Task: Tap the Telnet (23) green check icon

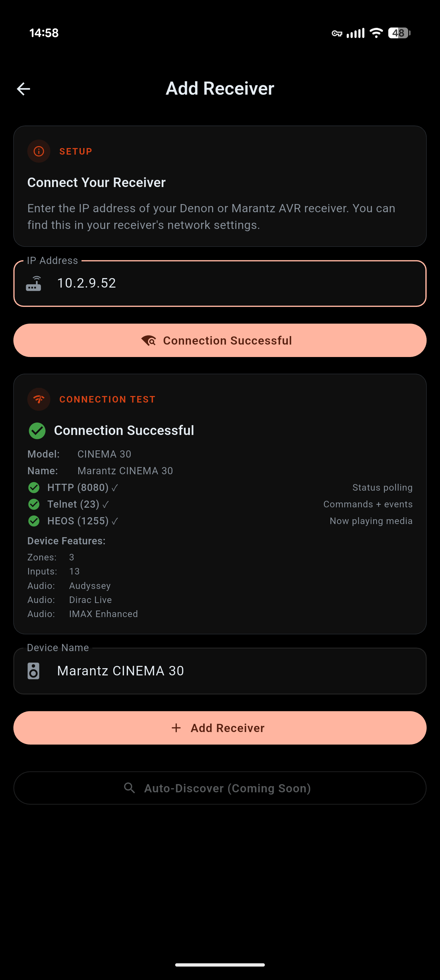Action: [34, 504]
